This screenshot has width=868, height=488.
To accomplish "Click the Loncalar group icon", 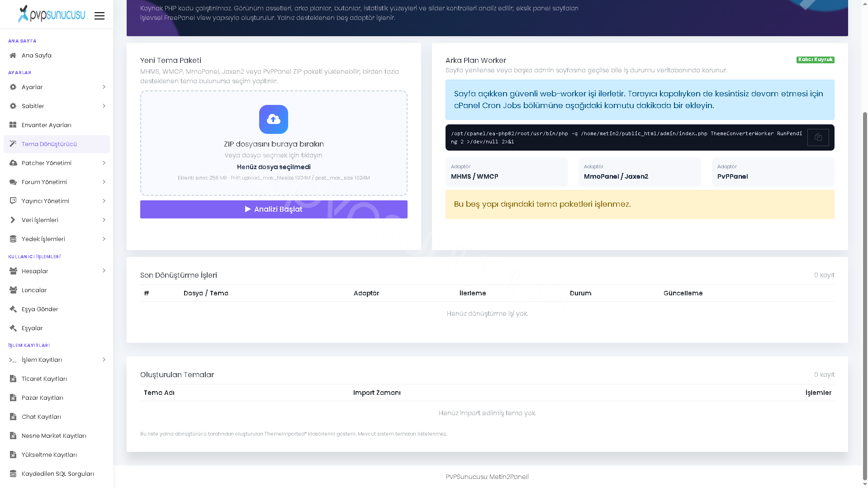I will (13, 290).
